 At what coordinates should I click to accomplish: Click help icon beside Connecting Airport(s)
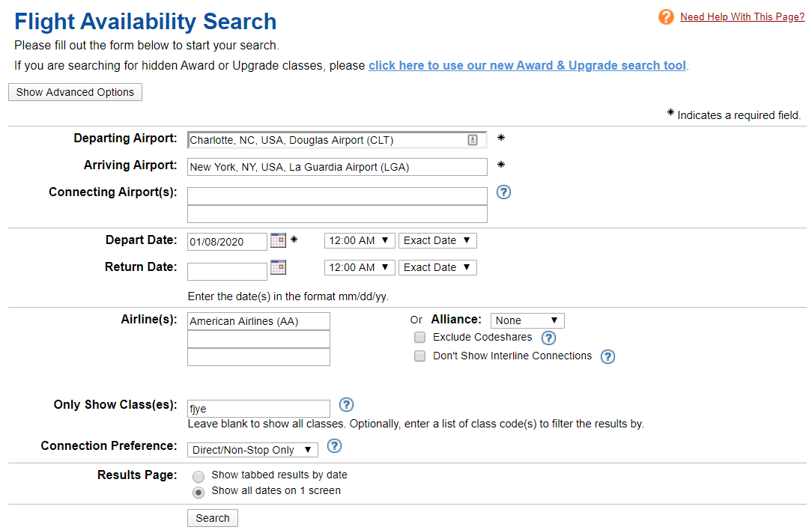click(504, 192)
